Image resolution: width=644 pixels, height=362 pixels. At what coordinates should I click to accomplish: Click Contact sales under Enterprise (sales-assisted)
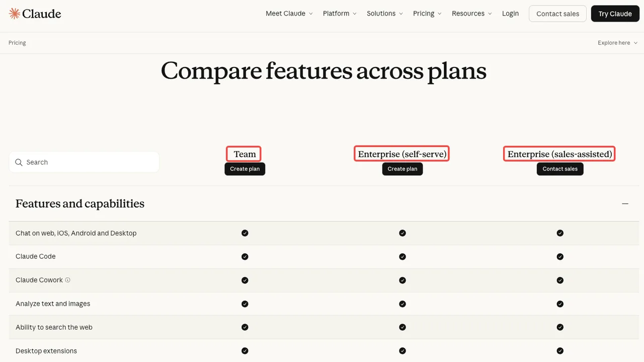(x=560, y=169)
